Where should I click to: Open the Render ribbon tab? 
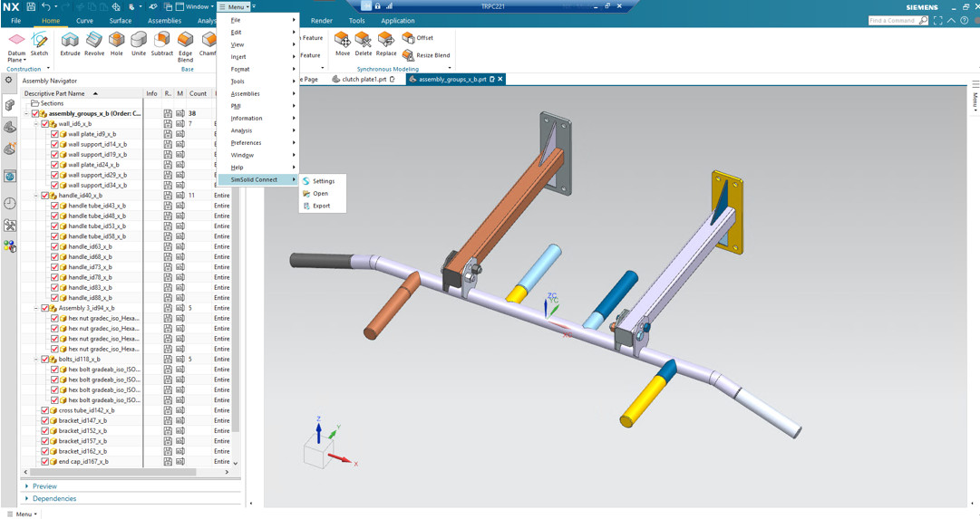coord(321,21)
